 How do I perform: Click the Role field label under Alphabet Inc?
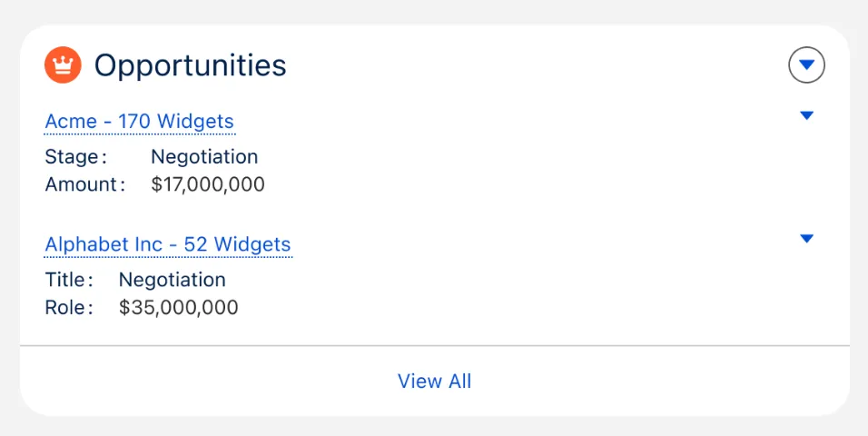[x=68, y=308]
